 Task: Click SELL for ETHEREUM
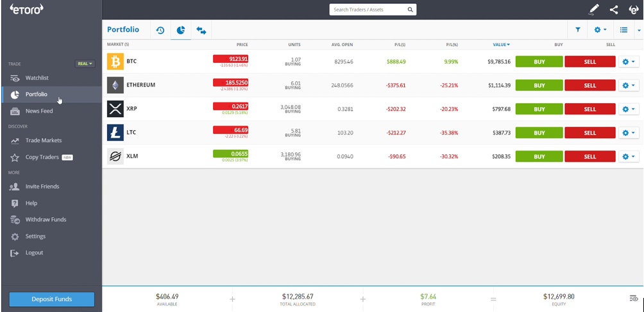click(590, 86)
